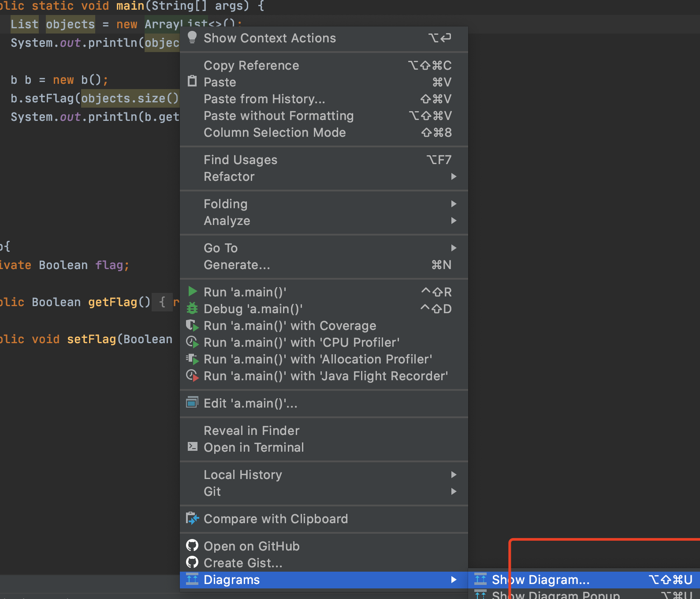This screenshot has height=599, width=700.
Task: Open Edit 'a.main()'... configuration
Action: (x=324, y=403)
